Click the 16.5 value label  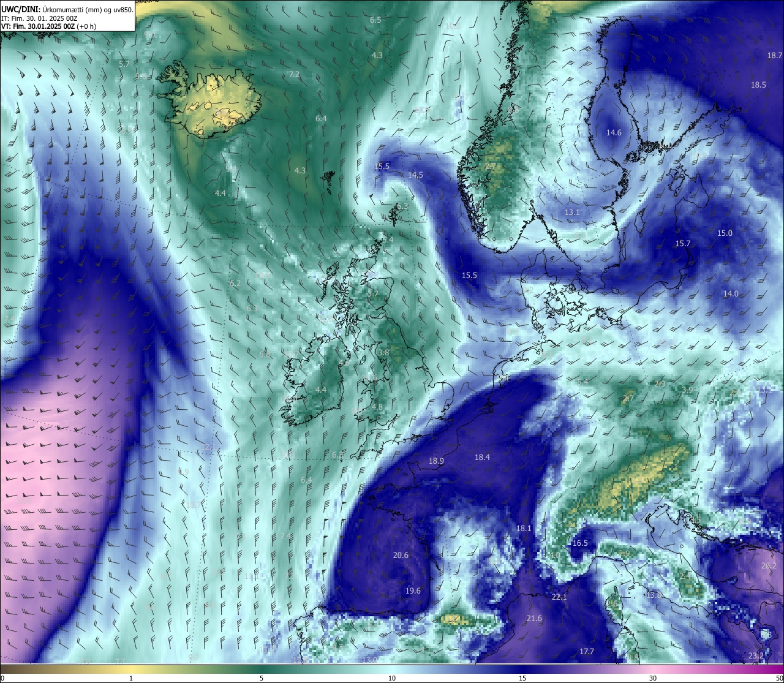[x=580, y=543]
